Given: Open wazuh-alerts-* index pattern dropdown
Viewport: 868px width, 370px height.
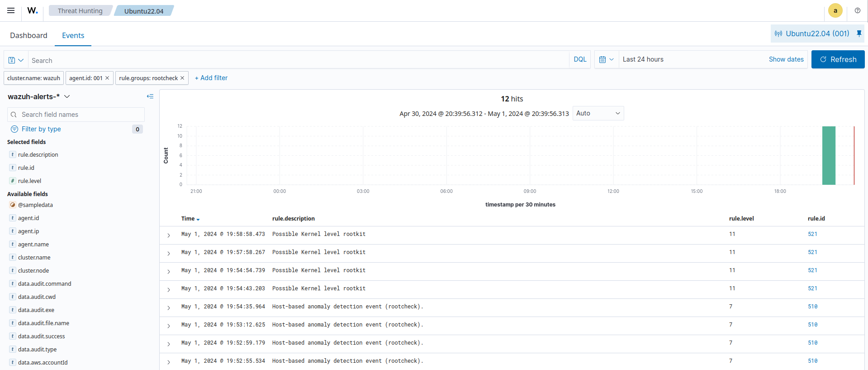Looking at the screenshot, I should click(x=39, y=96).
